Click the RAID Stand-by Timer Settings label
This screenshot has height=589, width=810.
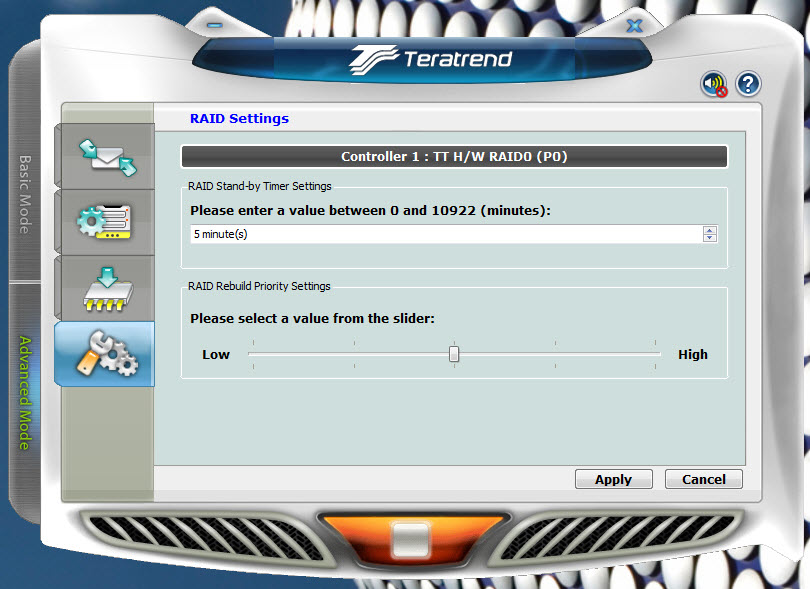tap(259, 186)
